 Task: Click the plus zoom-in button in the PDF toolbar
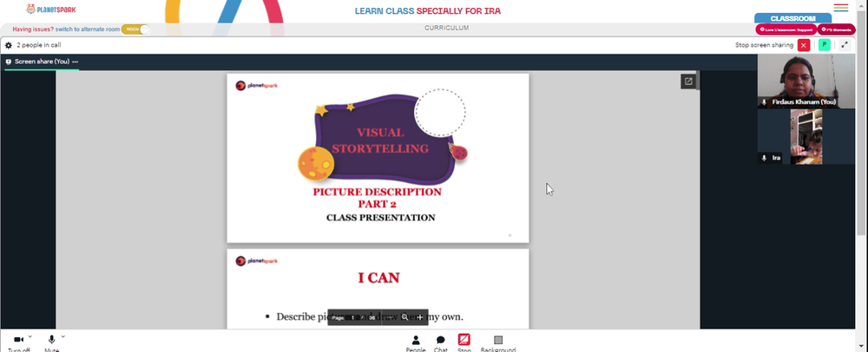[420, 317]
